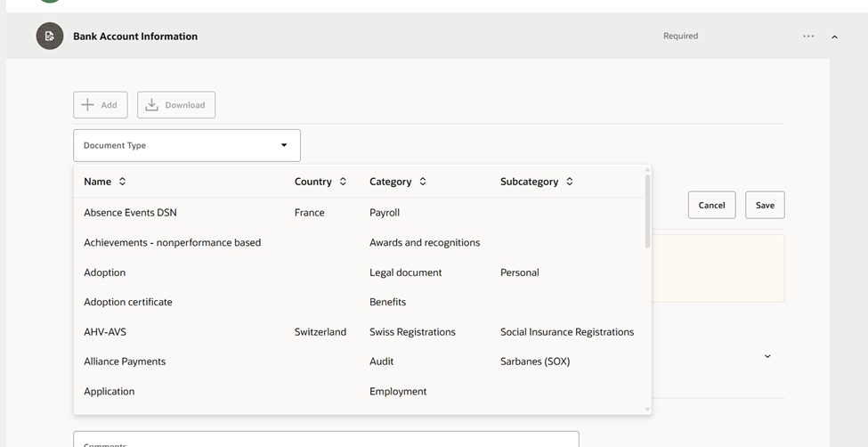
Task: Click the Comments text field
Action: (x=326, y=439)
